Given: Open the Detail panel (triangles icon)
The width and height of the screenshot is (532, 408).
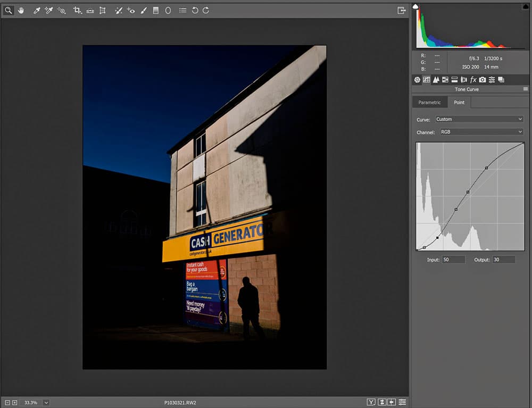Looking at the screenshot, I should pyautogui.click(x=436, y=80).
